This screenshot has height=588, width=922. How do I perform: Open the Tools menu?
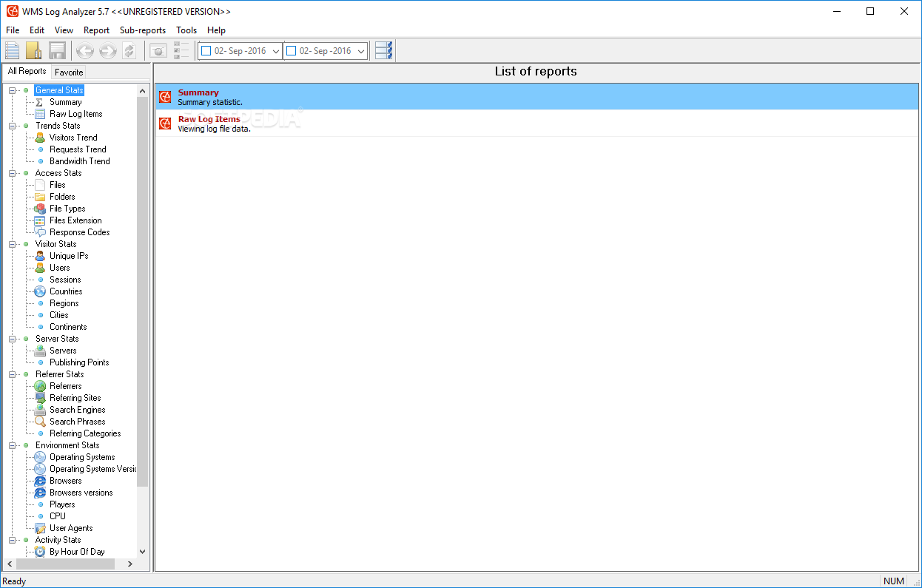(186, 30)
